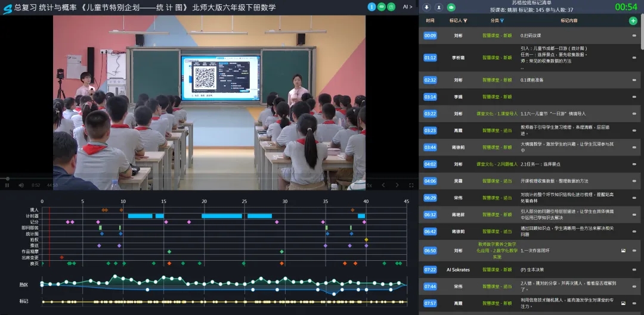The width and height of the screenshot is (644, 315).
Task: Change the 1x playback speed setting
Action: [369, 185]
